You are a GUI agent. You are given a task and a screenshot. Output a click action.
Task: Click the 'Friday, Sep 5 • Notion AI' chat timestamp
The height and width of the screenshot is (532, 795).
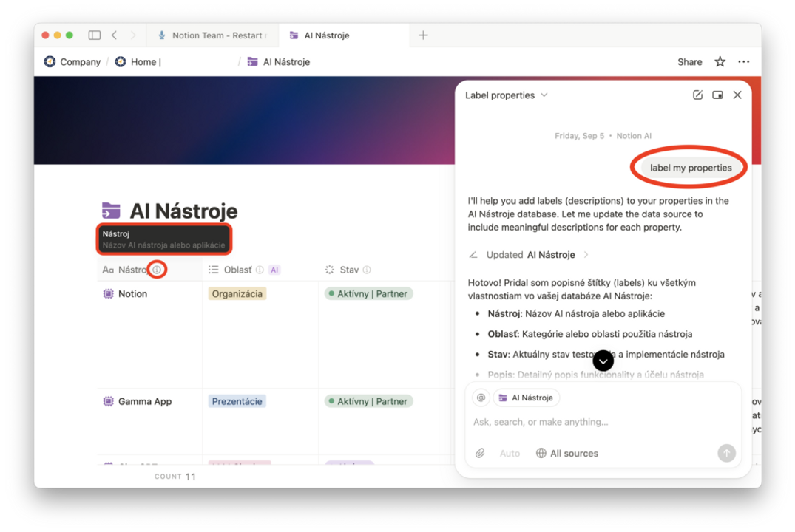click(603, 136)
